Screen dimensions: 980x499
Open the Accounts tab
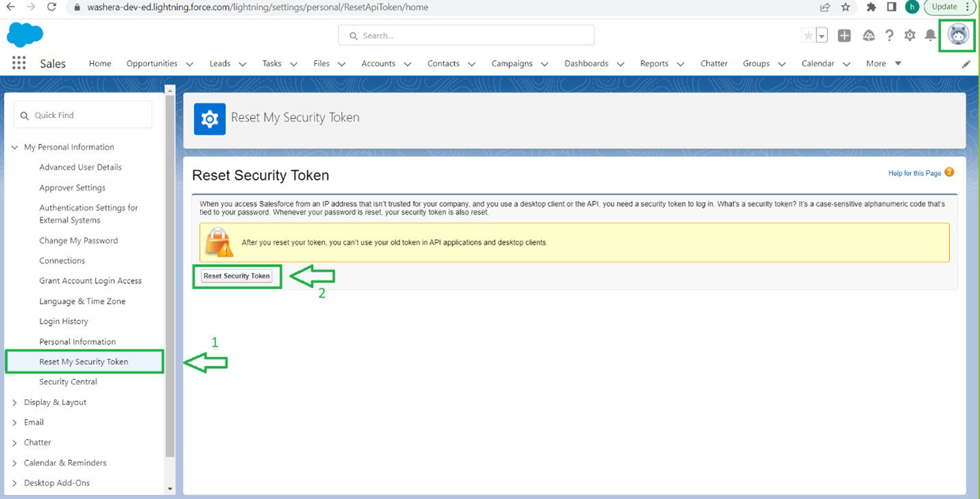[378, 63]
